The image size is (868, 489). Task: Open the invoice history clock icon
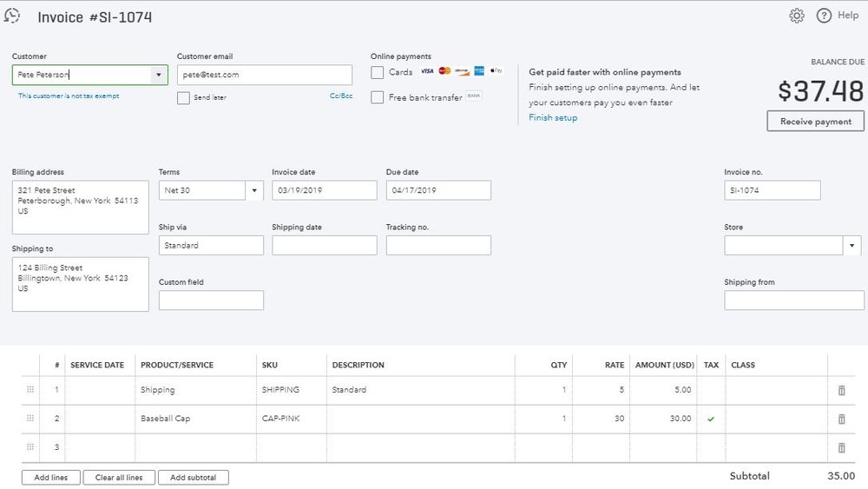(x=13, y=16)
